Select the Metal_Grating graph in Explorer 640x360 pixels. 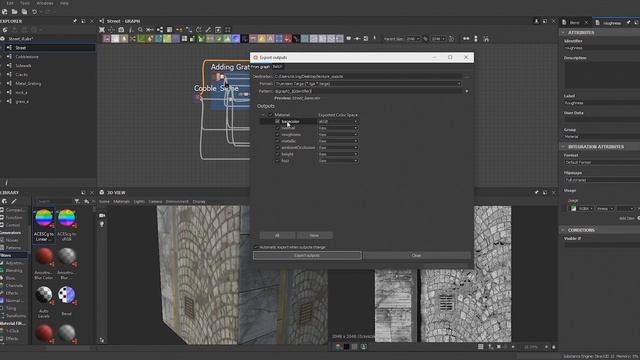click(x=28, y=84)
